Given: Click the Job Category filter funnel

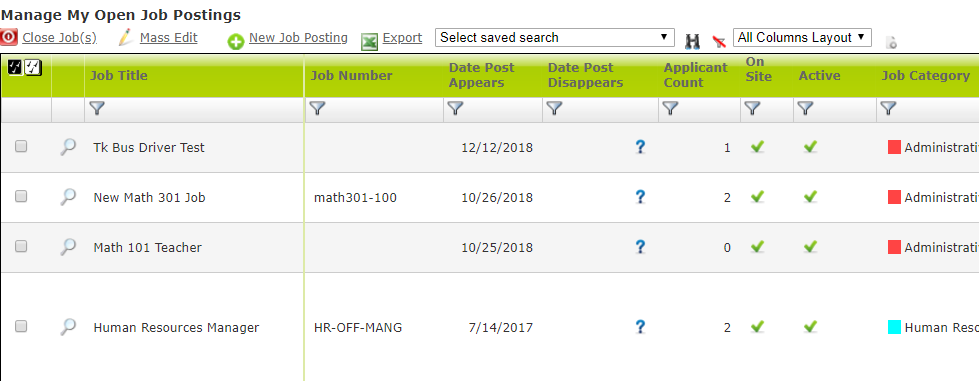Looking at the screenshot, I should (x=888, y=109).
